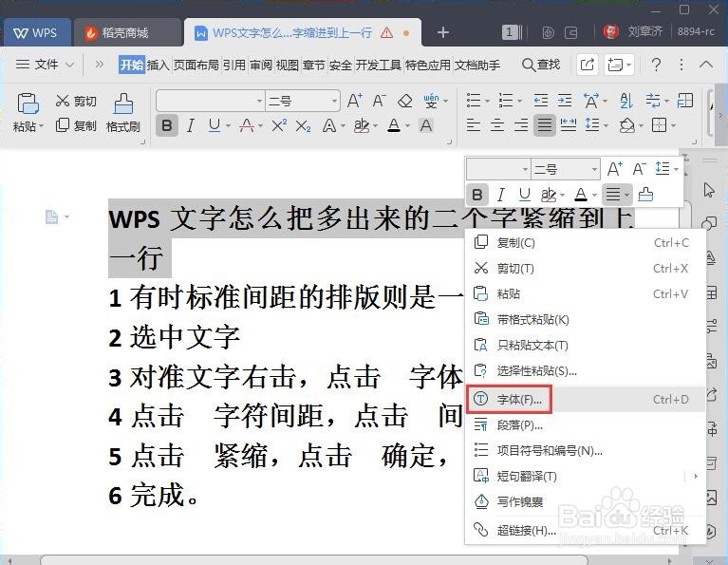
Task: Open the 插入 ribbon tab
Action: (x=159, y=66)
